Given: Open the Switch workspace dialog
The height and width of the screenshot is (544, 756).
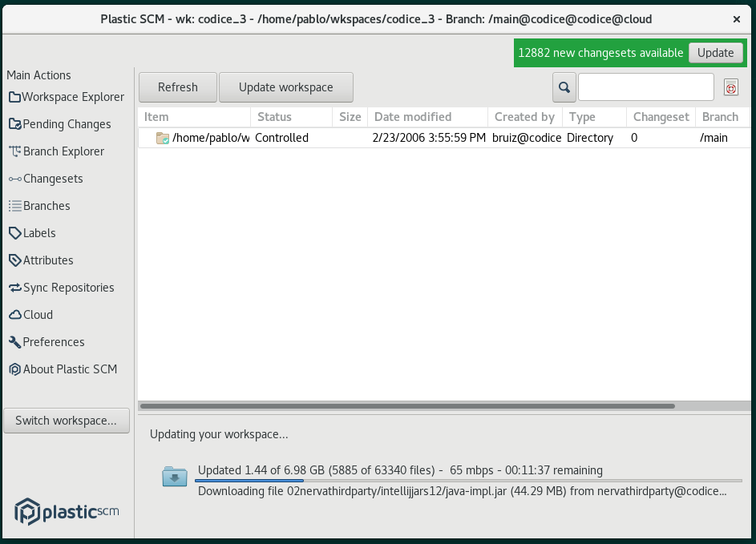Looking at the screenshot, I should point(66,420).
